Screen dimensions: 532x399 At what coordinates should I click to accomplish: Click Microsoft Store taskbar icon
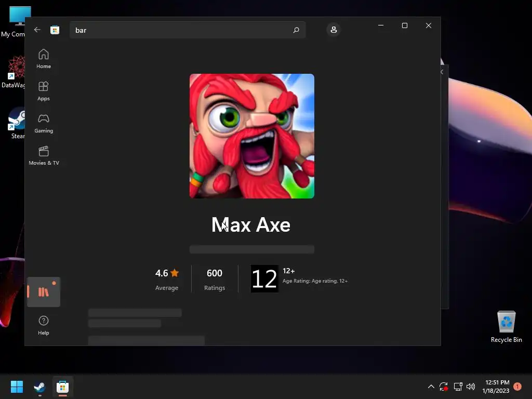point(62,387)
